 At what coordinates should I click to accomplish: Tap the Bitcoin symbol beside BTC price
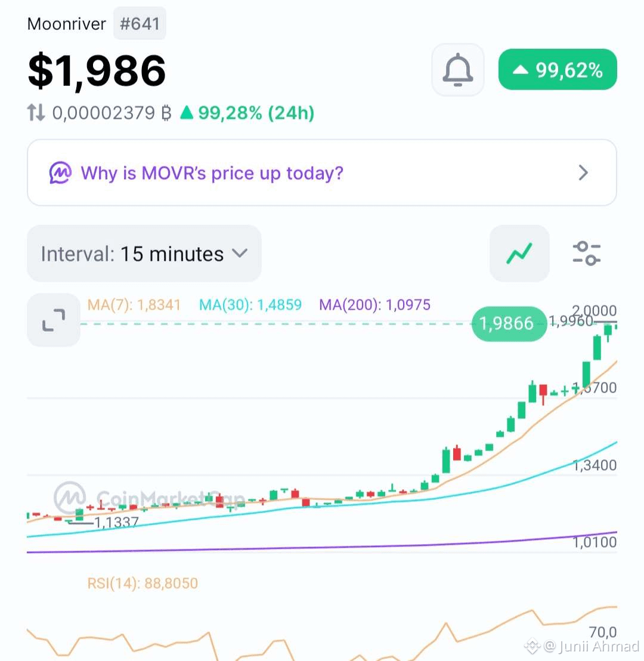(166, 113)
